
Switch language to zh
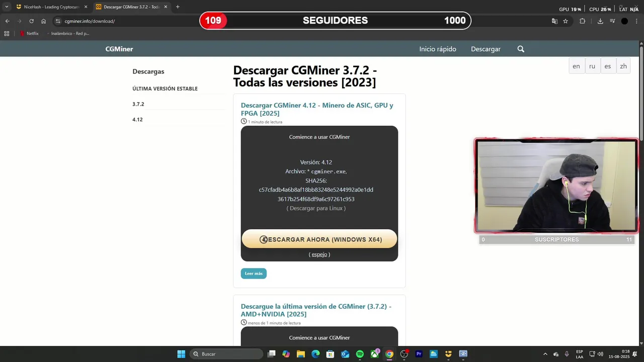pyautogui.click(x=623, y=66)
